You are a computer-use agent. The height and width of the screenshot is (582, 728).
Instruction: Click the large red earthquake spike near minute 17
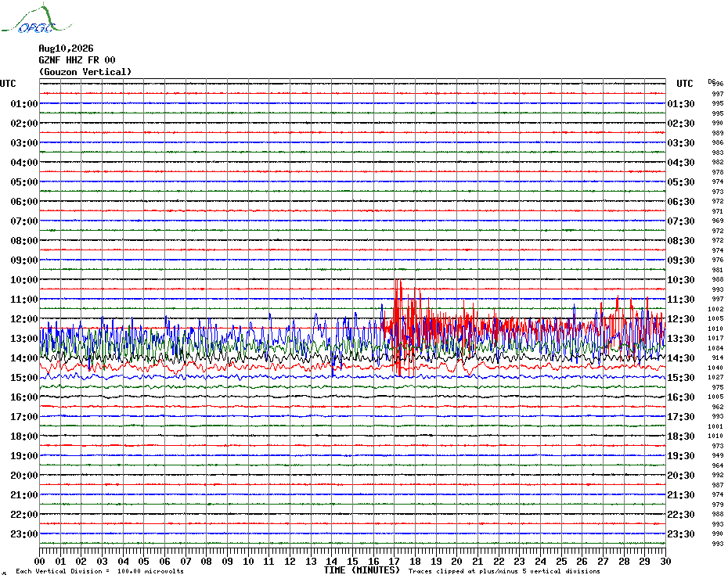[398, 327]
